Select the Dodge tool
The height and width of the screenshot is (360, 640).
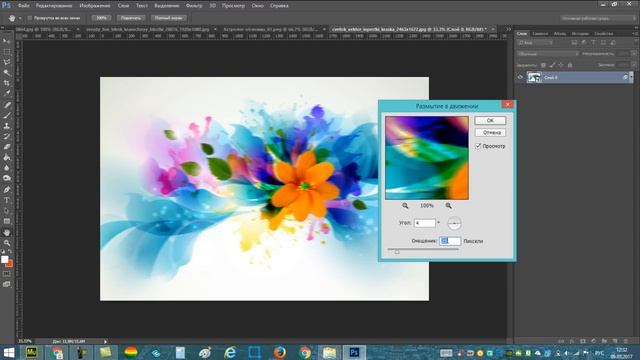tap(7, 178)
